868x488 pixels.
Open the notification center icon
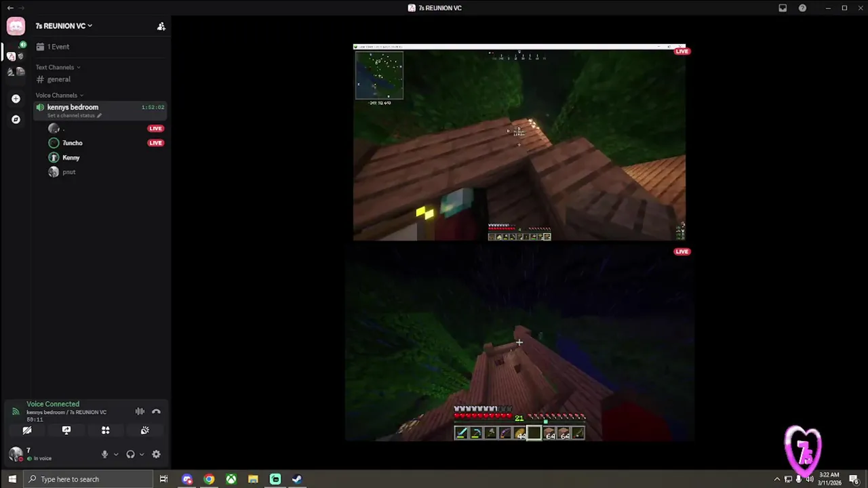[x=854, y=479]
